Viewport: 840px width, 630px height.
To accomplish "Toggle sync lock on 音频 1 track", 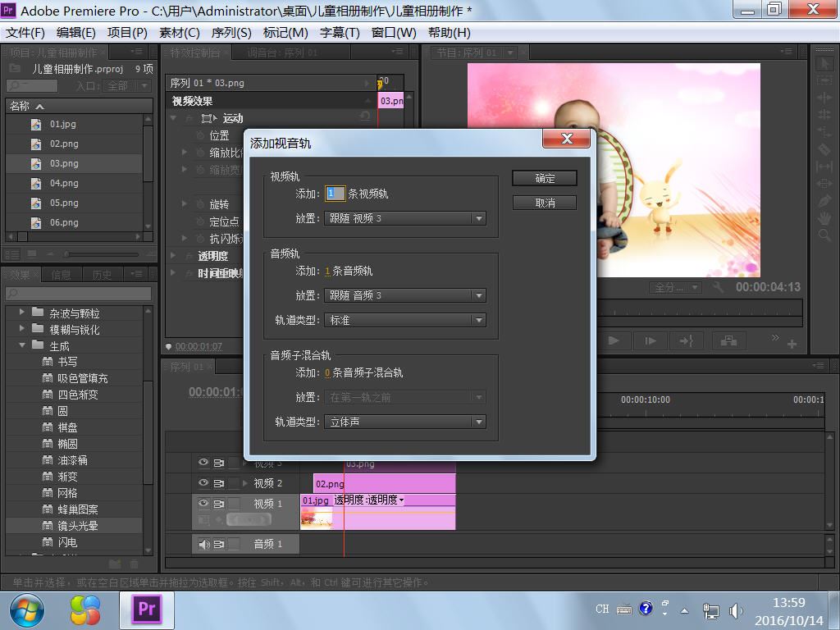I will pyautogui.click(x=218, y=544).
